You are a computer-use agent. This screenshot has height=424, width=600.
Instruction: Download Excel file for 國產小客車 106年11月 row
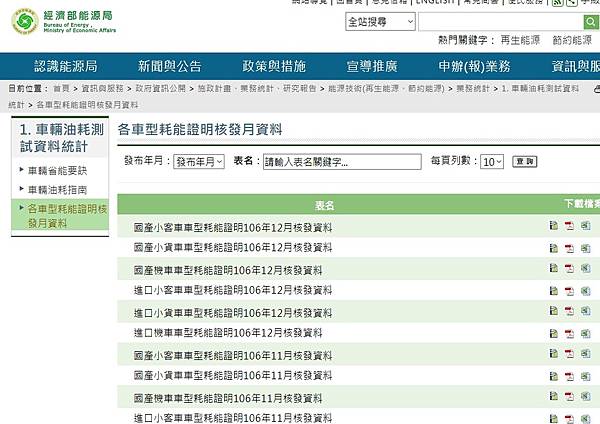pos(585,353)
